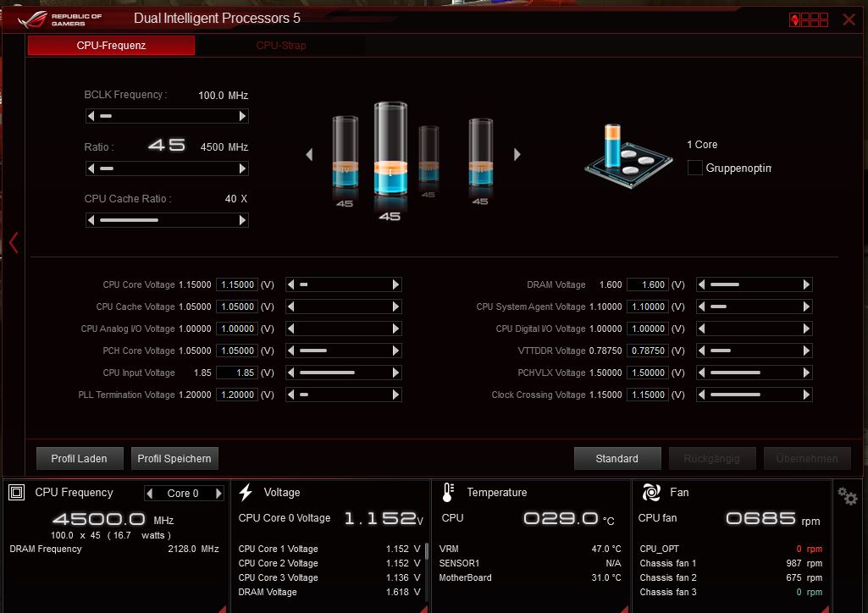Screen dimensions: 868x613
Task: Click the BCLK Frequency slider track
Action: (167, 116)
